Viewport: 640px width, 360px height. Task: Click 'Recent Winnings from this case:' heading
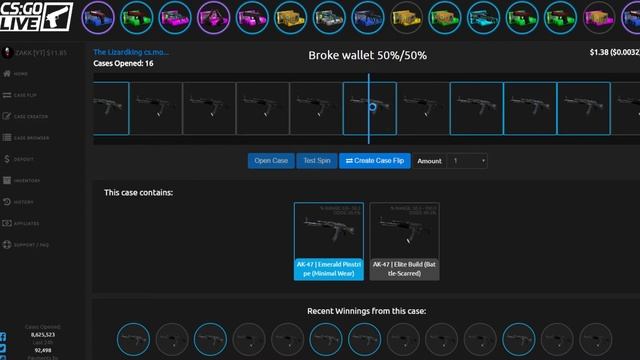(x=367, y=311)
